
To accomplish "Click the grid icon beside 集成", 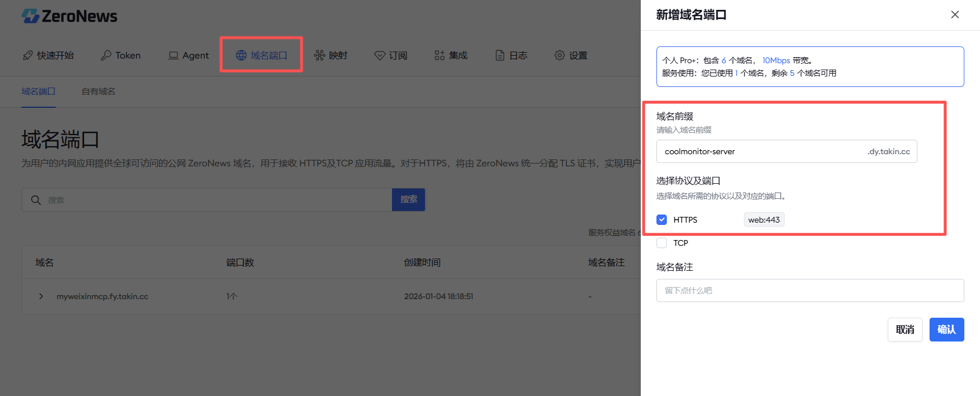I will tap(440, 56).
